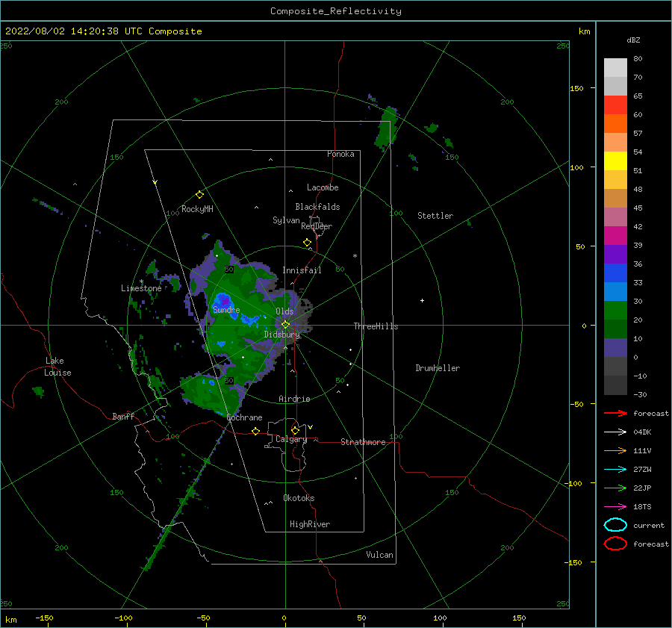
Task: Click the Lake Louise label
Action: pos(57,367)
